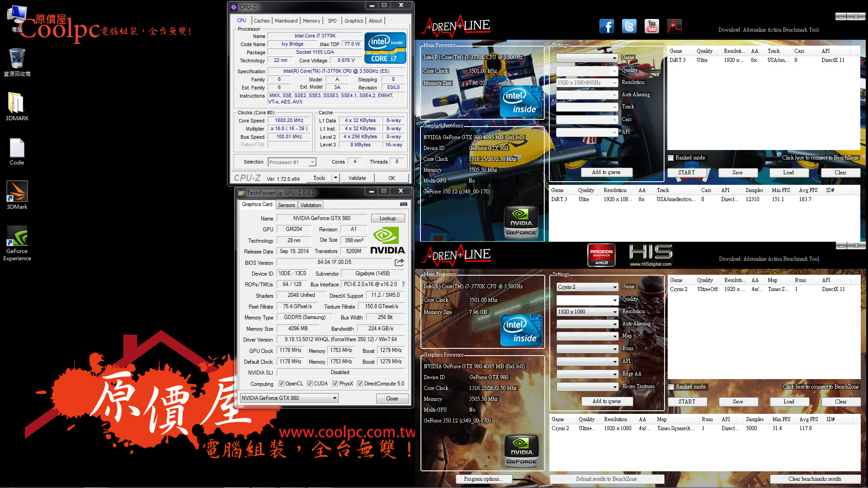Click the HIS digital logo
Screen dimensions: 868x488
pyautogui.click(x=651, y=255)
